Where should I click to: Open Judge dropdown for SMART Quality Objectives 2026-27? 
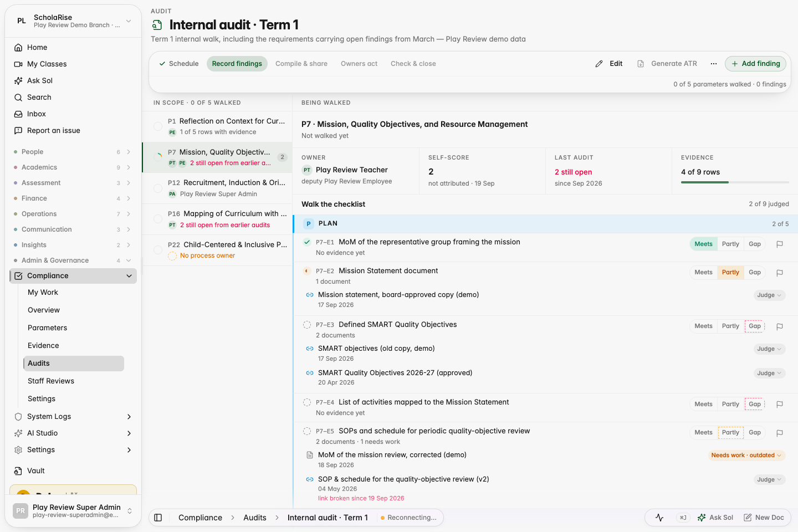tap(769, 374)
